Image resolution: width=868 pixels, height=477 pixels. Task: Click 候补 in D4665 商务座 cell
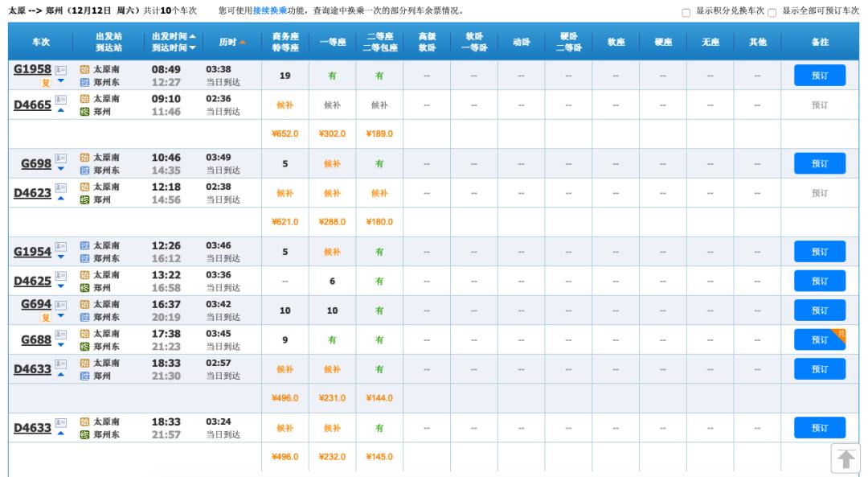285,105
